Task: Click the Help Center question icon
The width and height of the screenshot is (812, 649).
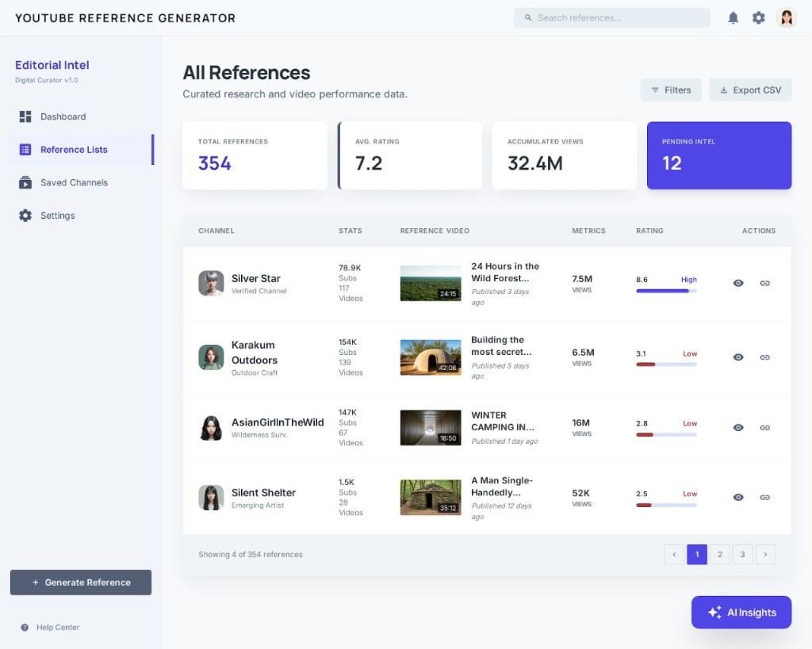Action: (25, 628)
